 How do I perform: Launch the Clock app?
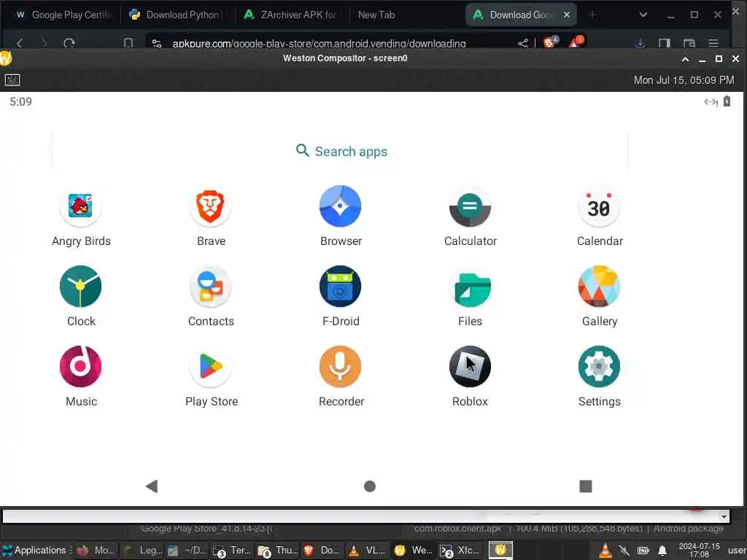80,287
